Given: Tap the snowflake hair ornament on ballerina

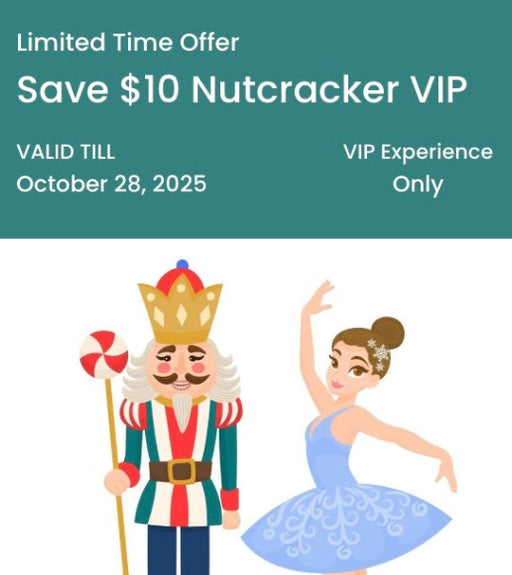Looking at the screenshot, I should click(379, 354).
